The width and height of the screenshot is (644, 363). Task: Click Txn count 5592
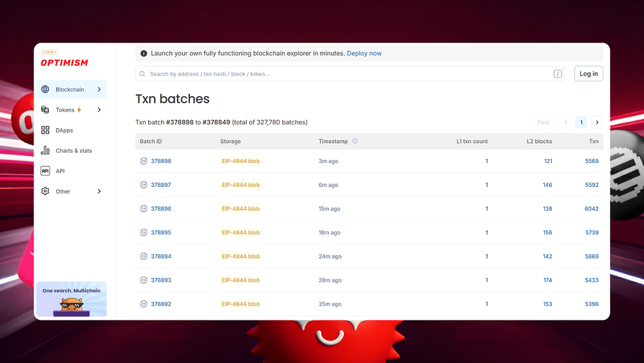coord(592,185)
